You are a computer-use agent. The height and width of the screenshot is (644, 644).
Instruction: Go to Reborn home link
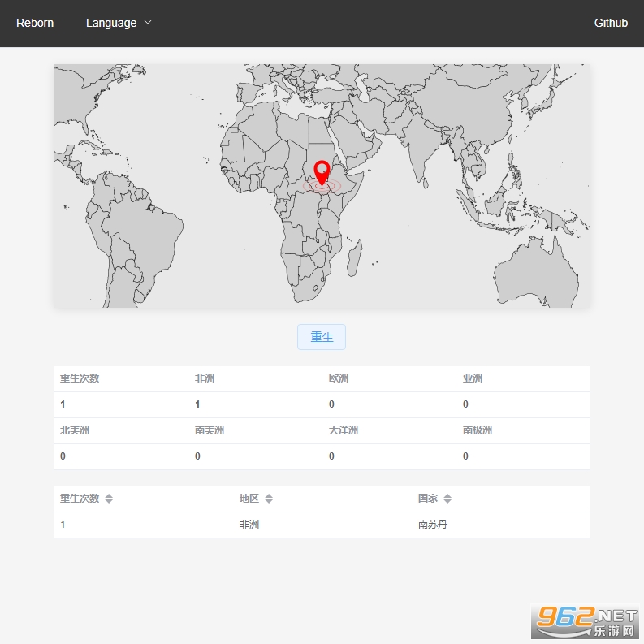(35, 23)
